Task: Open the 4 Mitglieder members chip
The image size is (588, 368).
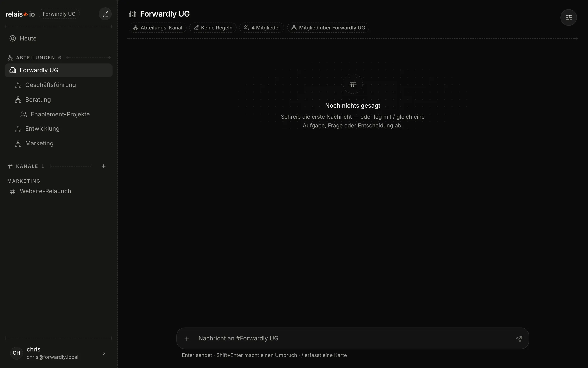Action: pyautogui.click(x=262, y=28)
